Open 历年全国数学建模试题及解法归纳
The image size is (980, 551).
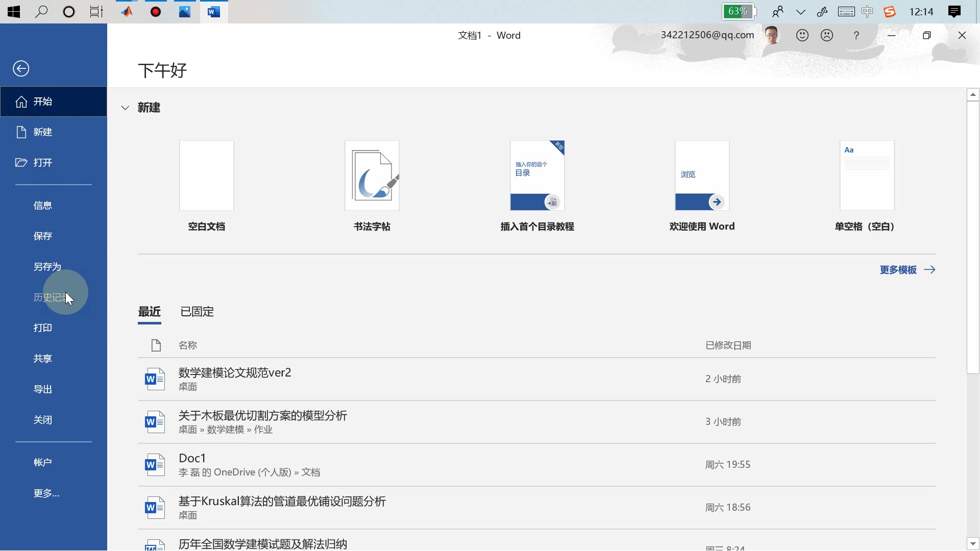pos(536,540)
